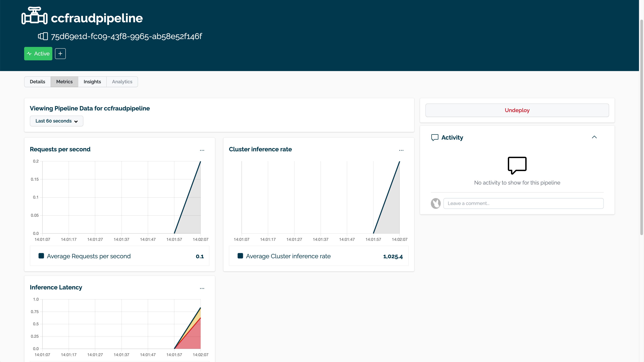Open the Insights tab
The image size is (644, 362).
tap(92, 82)
